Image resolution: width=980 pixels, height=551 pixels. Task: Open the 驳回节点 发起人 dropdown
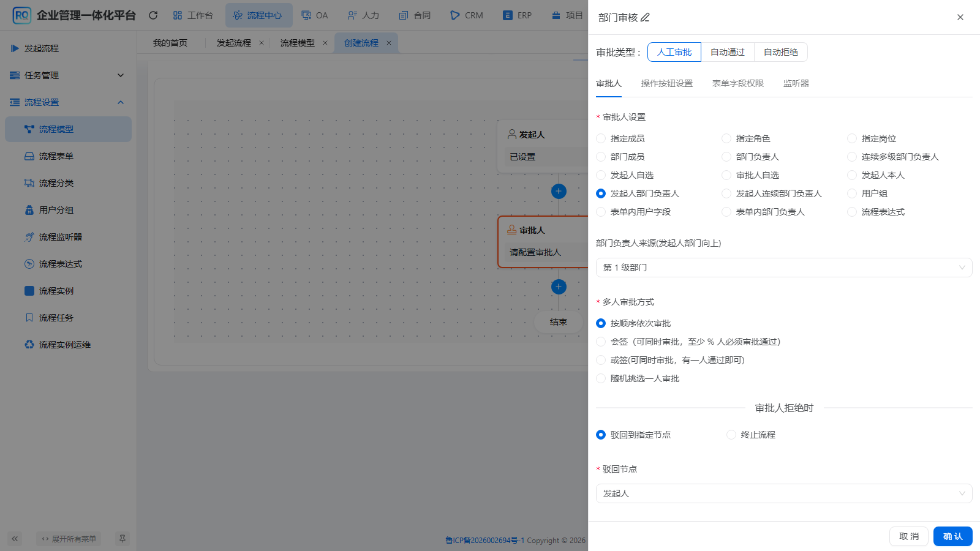[784, 493]
